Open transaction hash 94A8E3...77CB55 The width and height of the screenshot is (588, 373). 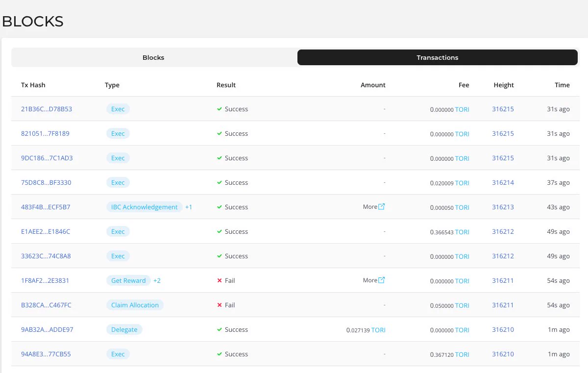click(x=46, y=354)
